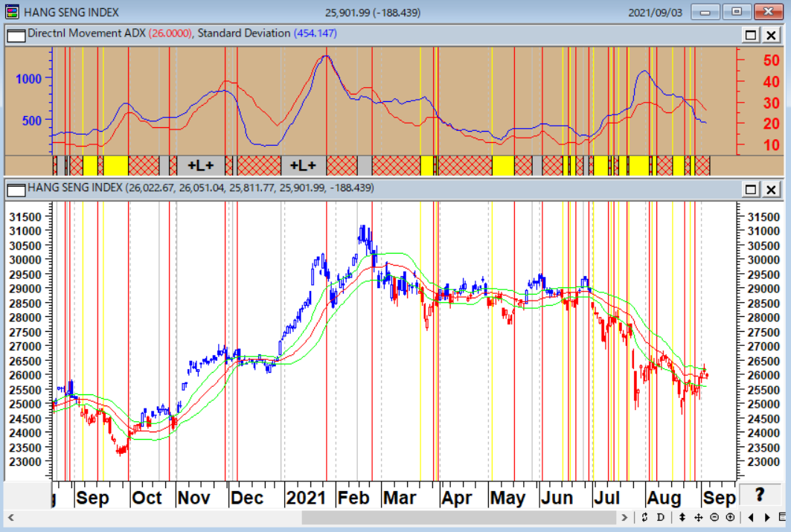Viewport: 791px width, 532px height.
Task: Click the ADX value 26.0000
Action: [x=170, y=33]
